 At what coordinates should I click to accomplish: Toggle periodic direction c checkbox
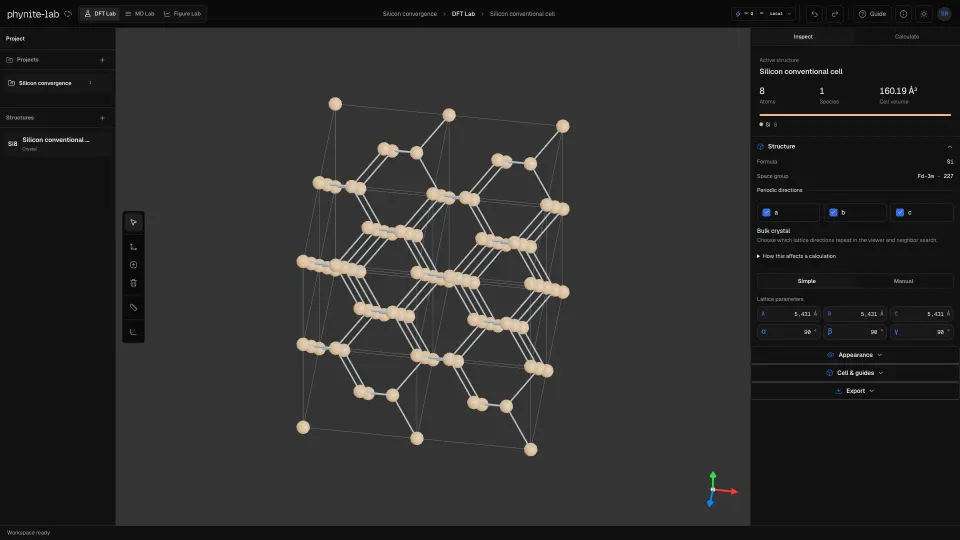(899, 212)
